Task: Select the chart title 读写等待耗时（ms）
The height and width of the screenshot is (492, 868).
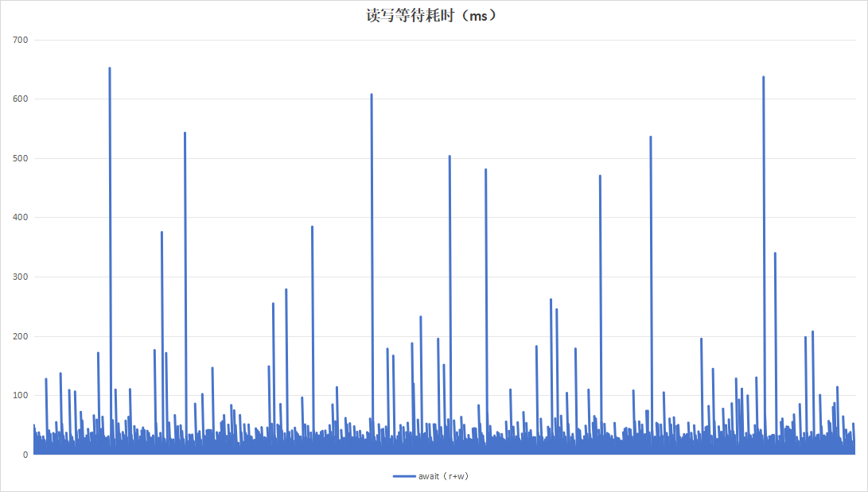Action: (431, 15)
